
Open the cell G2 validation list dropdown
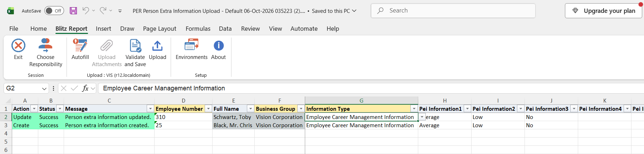tap(422, 117)
